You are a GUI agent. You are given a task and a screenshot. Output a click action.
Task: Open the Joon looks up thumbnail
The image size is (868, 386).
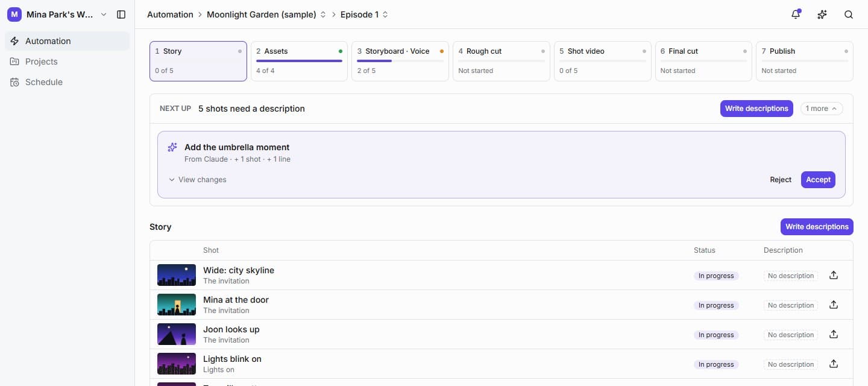(177, 334)
